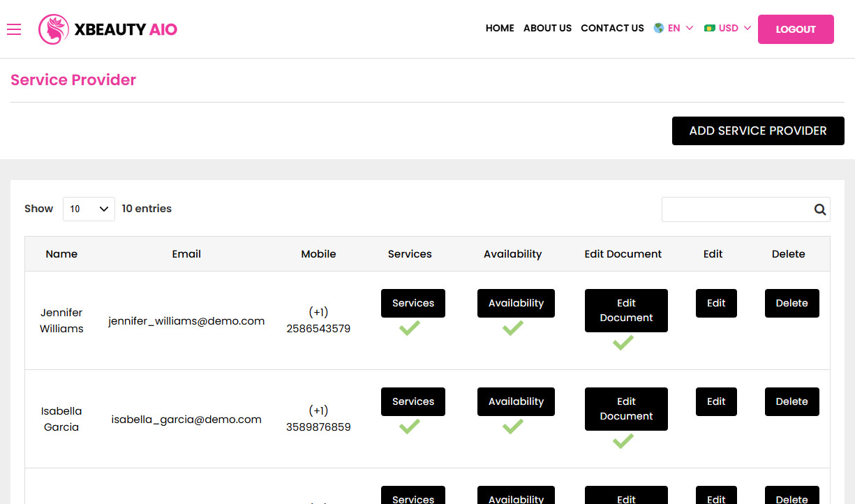Click green checkmark under Jennifer's Services
The height and width of the screenshot is (504, 855).
(x=410, y=328)
